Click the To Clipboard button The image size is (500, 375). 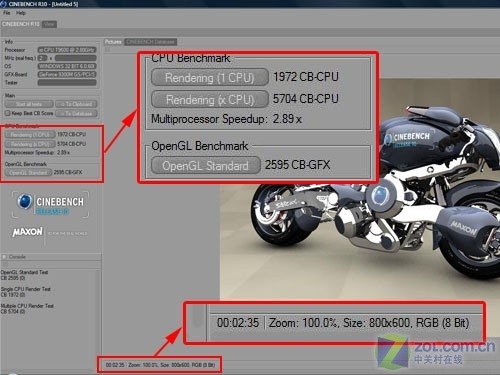[76, 104]
